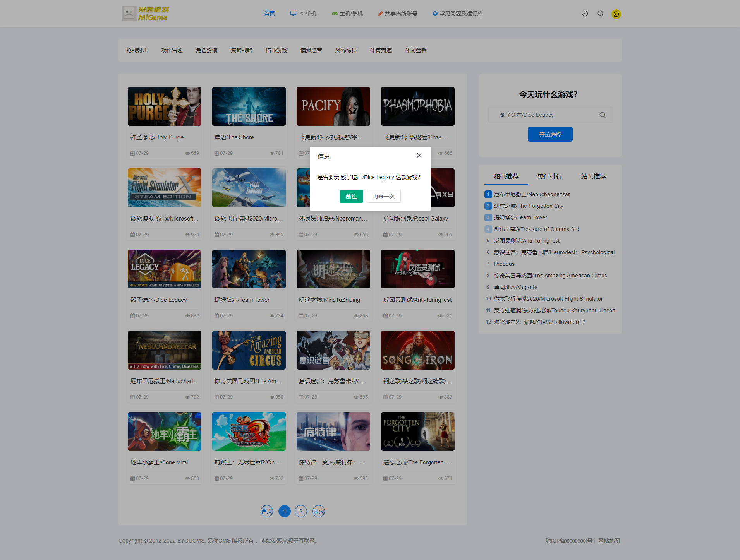Image resolution: width=740 pixels, height=560 pixels.
Task: Switch to the 热门排行 tab
Action: [550, 176]
